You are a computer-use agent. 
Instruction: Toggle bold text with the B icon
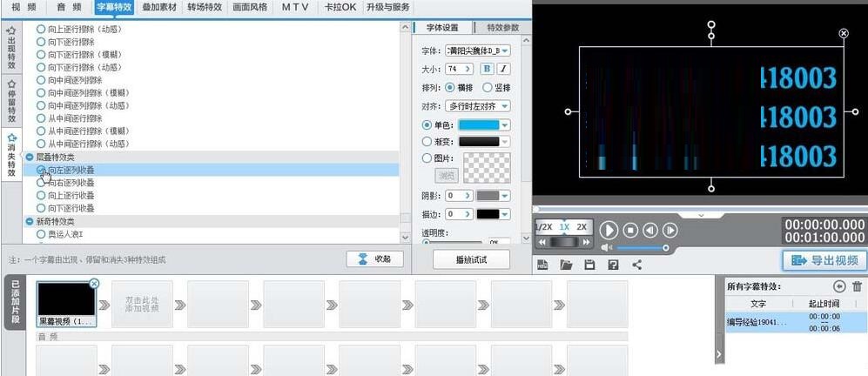[x=488, y=69]
